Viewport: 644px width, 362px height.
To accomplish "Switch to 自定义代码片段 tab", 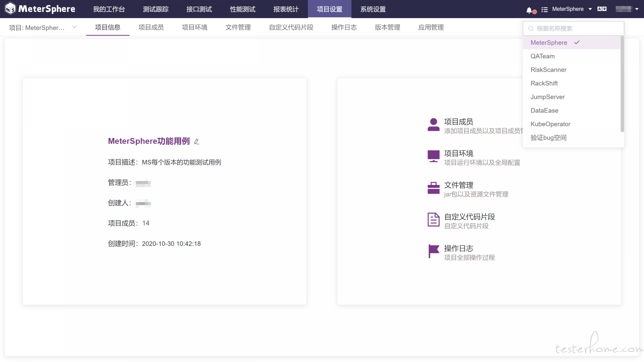I will [x=291, y=27].
